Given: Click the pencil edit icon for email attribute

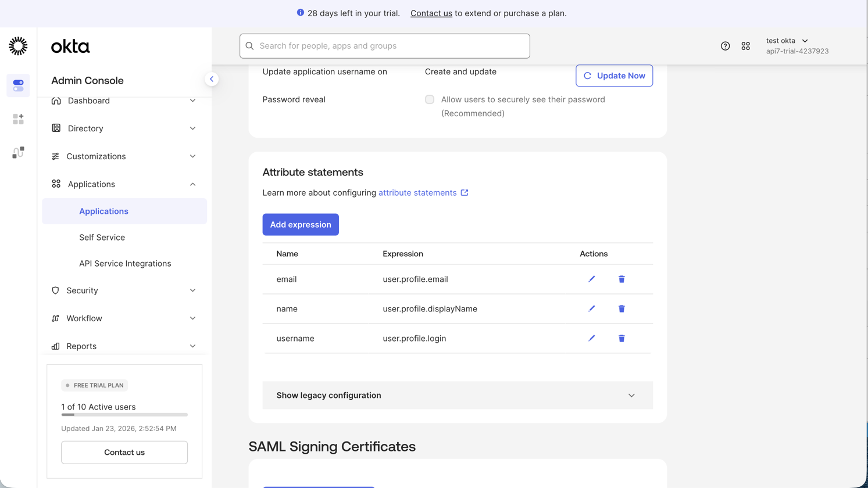Looking at the screenshot, I should pyautogui.click(x=591, y=279).
